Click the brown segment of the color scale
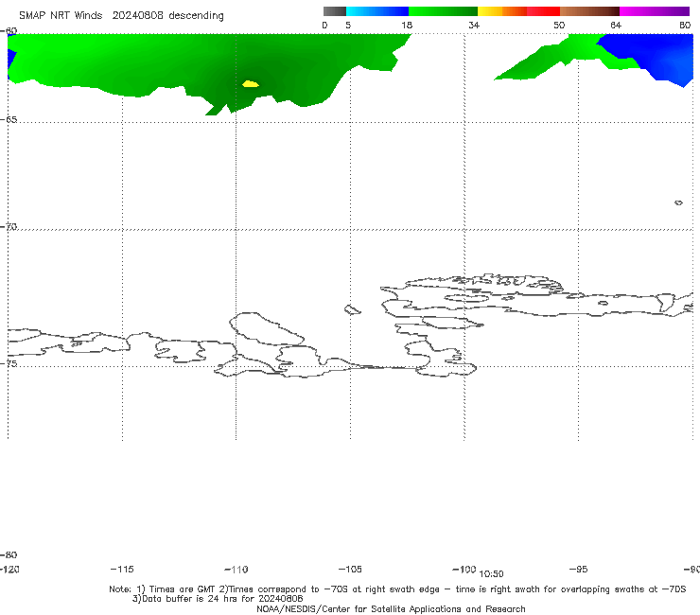Image resolution: width=700 pixels, height=615 pixels. click(589, 11)
